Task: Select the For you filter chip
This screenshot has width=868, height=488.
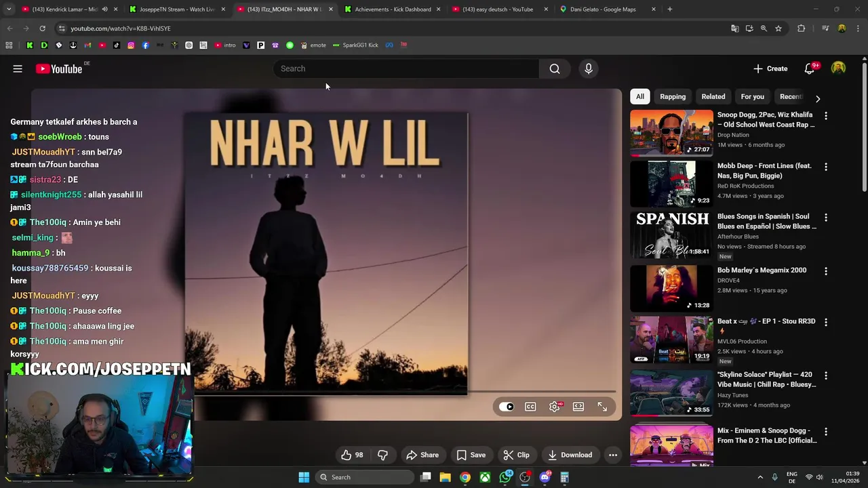Action: pyautogui.click(x=753, y=96)
